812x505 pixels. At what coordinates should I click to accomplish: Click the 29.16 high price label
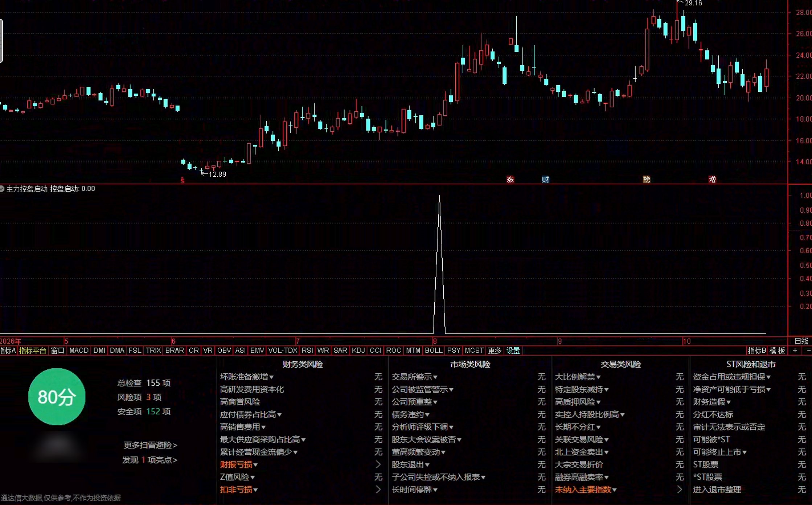[693, 3]
